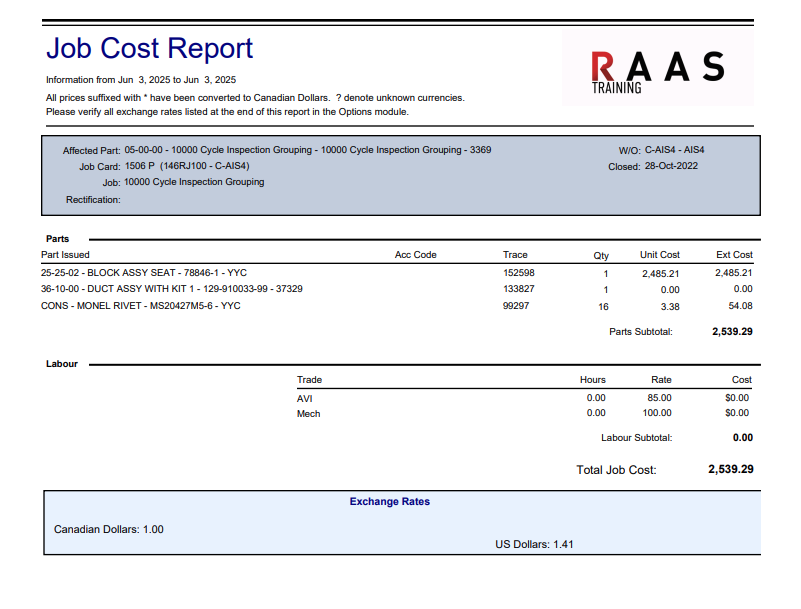The width and height of the screenshot is (801, 609).
Task: Click the Acc Code column header
Action: (415, 255)
